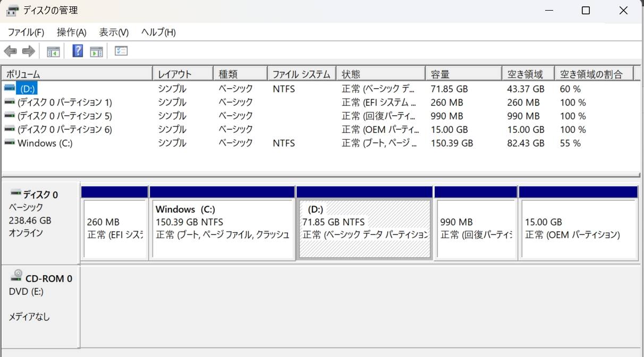Image resolution: width=644 pixels, height=357 pixels.
Task: Select the Windows (C:) 150.39 GB partition block
Action: 222,228
